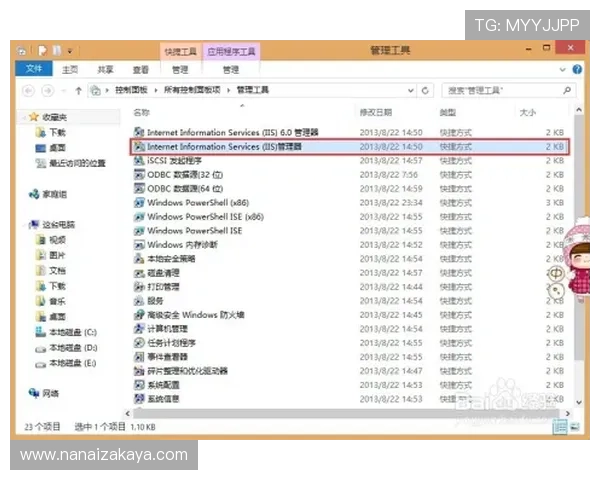Screen dimensions: 600x480
Task: Select the ODBC 数据源(32 位) icon
Action: point(139,175)
